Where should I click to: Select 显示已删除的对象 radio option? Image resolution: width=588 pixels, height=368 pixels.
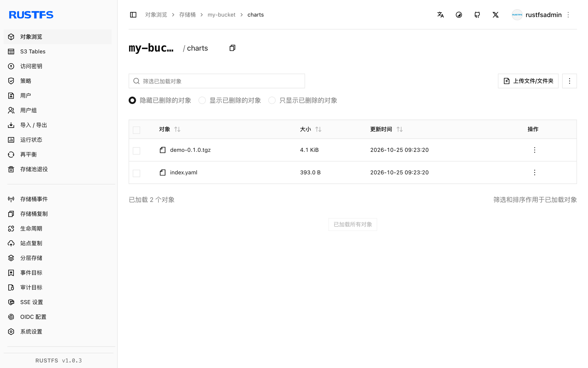point(202,100)
